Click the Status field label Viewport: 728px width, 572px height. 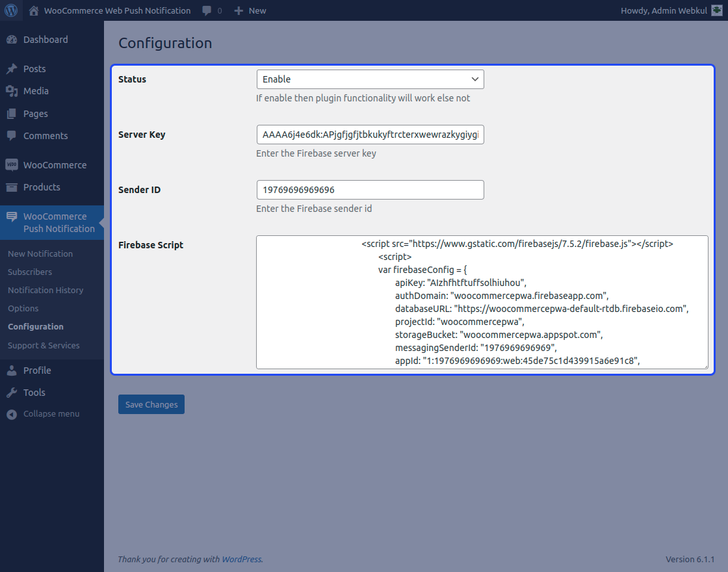point(133,79)
